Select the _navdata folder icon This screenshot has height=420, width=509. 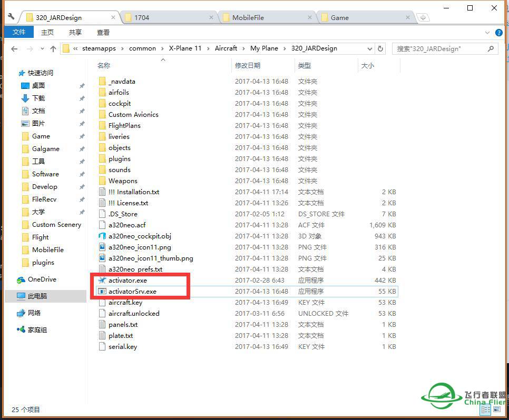click(102, 81)
